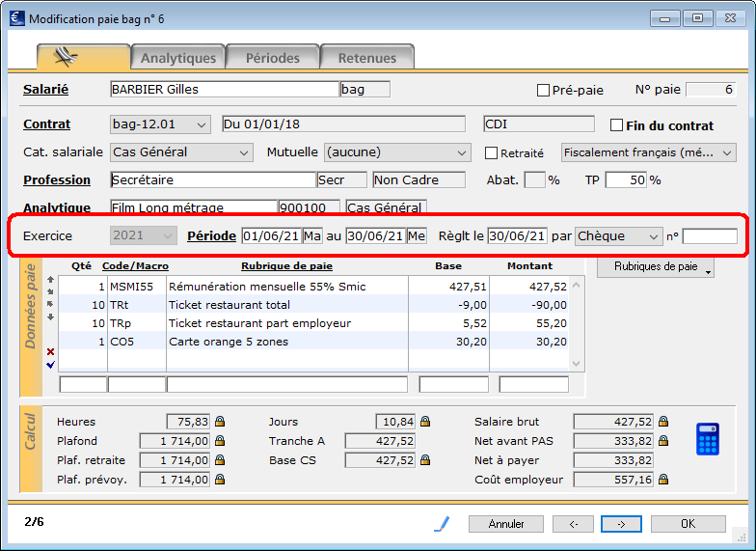Open the Fiscalement français dropdown
756x551 pixels.
[x=648, y=152]
